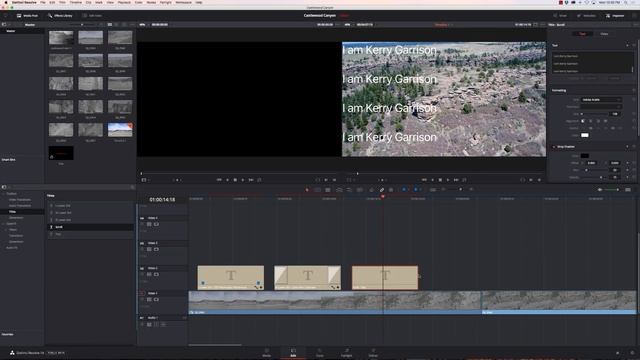
Task: Lock the Video 4 track
Action: (142, 224)
